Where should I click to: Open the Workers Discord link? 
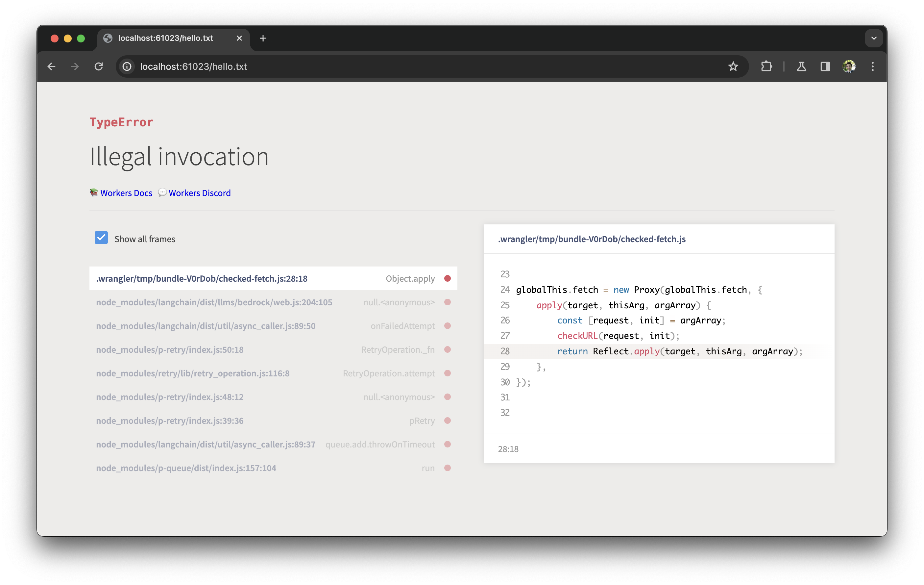click(x=199, y=193)
